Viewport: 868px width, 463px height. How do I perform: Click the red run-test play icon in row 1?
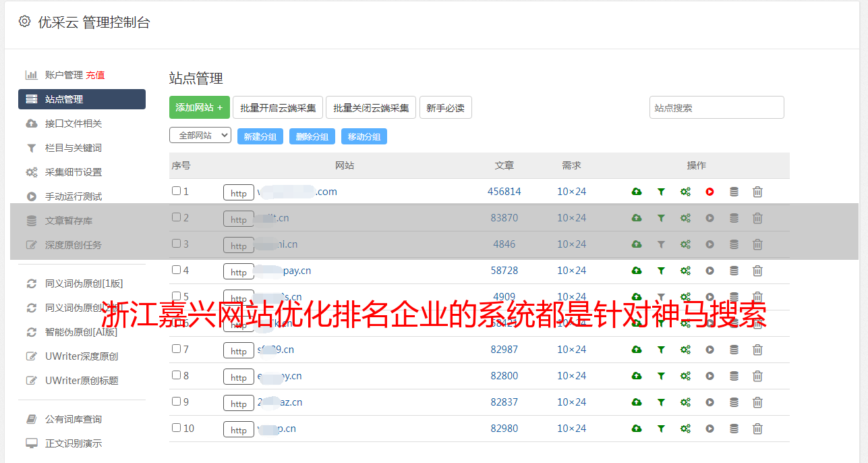pyautogui.click(x=710, y=192)
